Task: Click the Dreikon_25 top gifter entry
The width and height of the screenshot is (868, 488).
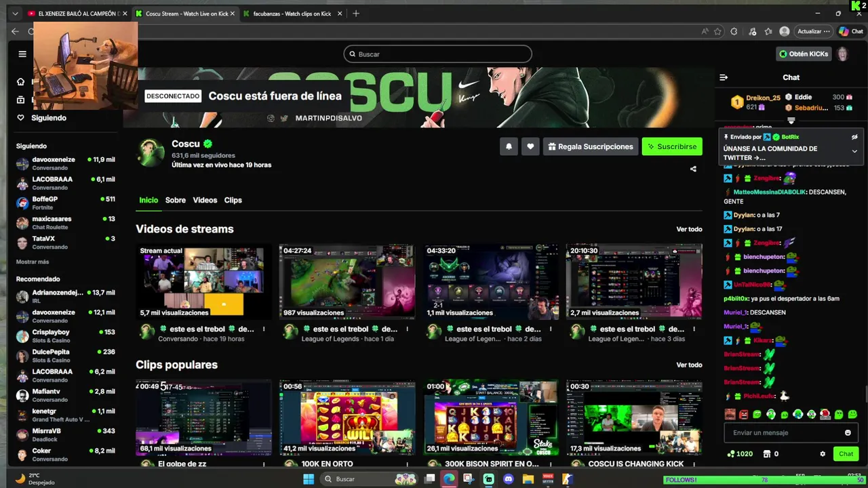Action: point(755,102)
